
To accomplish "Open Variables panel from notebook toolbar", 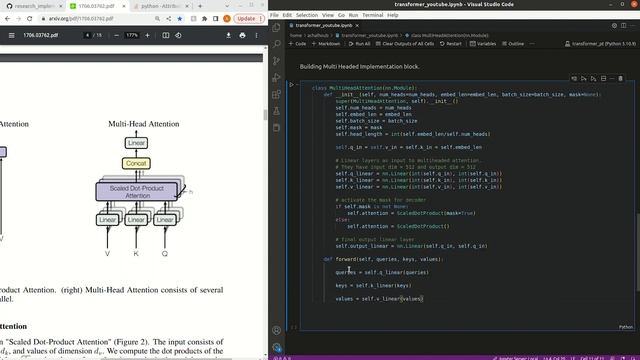I will point(483,44).
